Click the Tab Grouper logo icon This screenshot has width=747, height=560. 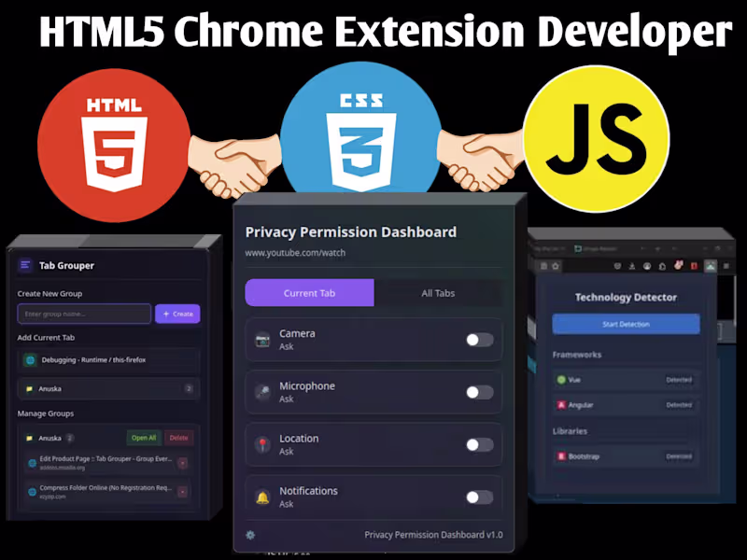[x=25, y=265]
